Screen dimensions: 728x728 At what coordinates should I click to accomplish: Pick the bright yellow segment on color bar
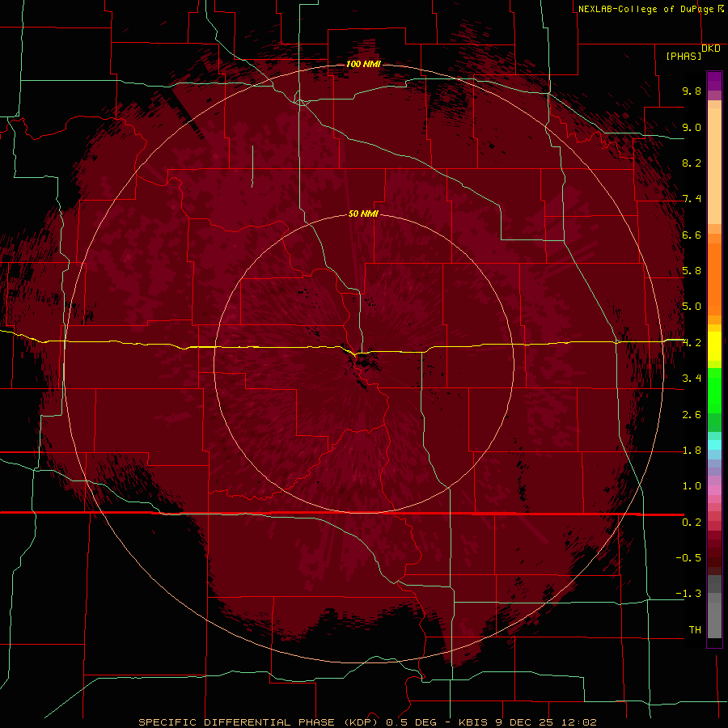pos(714,346)
